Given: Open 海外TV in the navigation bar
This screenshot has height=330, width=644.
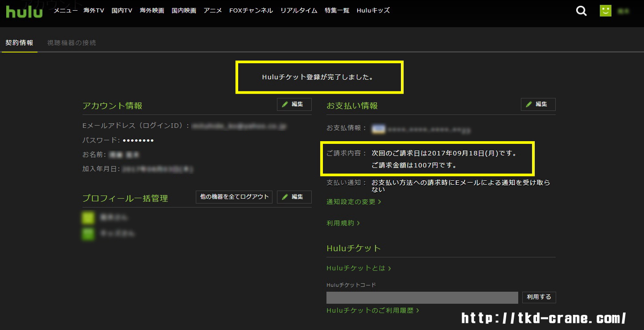Looking at the screenshot, I should 94,10.
